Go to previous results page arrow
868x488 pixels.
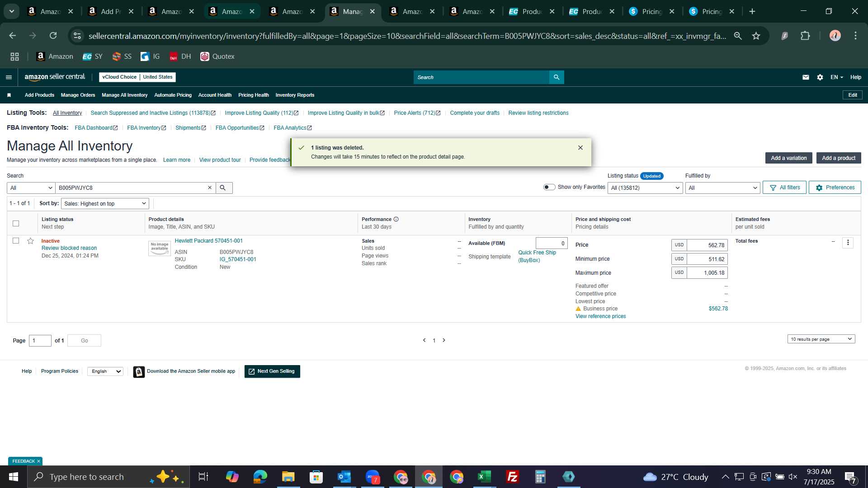424,341
